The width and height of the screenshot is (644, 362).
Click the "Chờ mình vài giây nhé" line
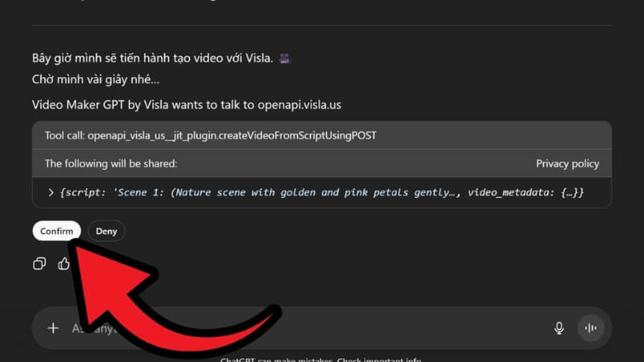click(x=96, y=80)
